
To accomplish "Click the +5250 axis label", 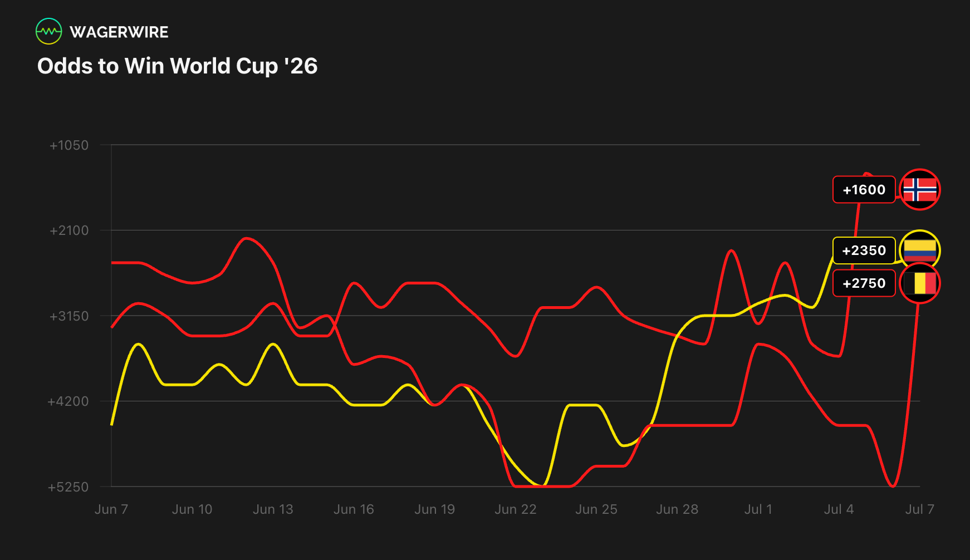I will point(68,487).
